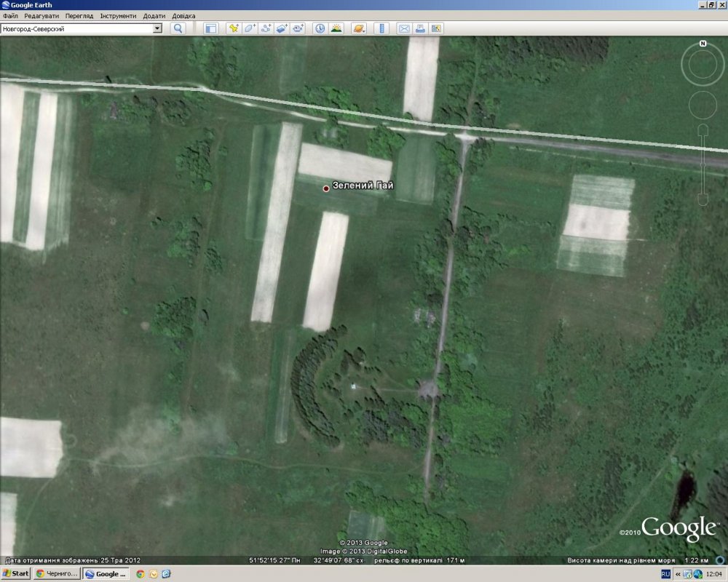
Task: Click the tray icon next to the clock
Action: 698,574
